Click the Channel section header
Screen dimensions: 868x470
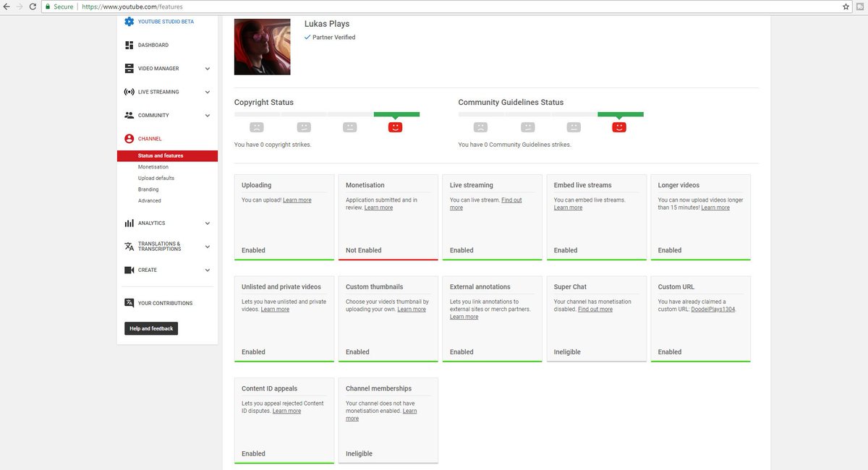tap(150, 138)
